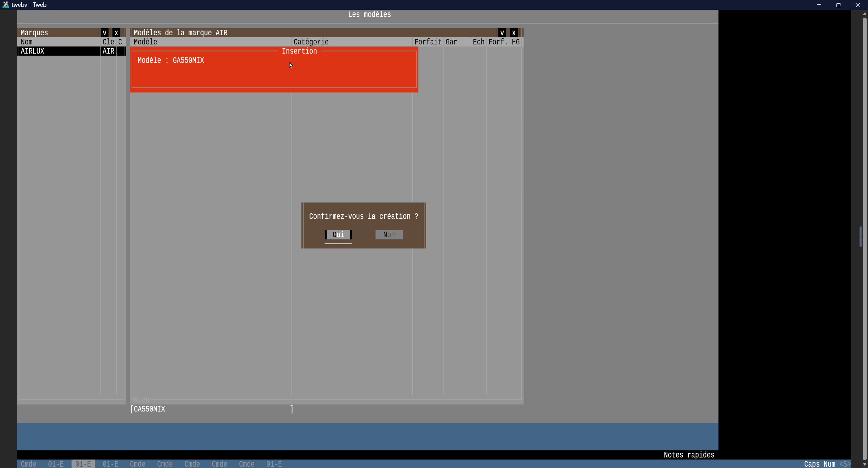Decline creation by pressing Non

click(389, 235)
